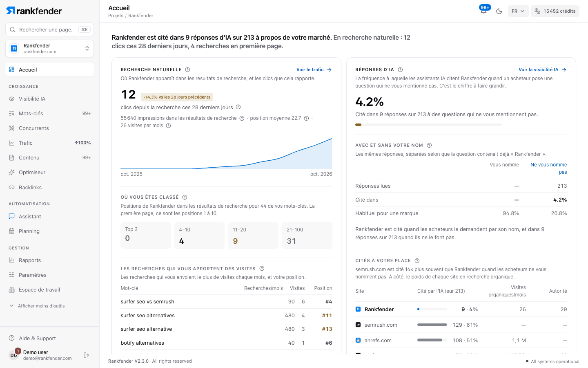Open Mots-clés in sidebar
Screen dimensions: 588x368
pyautogui.click(x=49, y=113)
